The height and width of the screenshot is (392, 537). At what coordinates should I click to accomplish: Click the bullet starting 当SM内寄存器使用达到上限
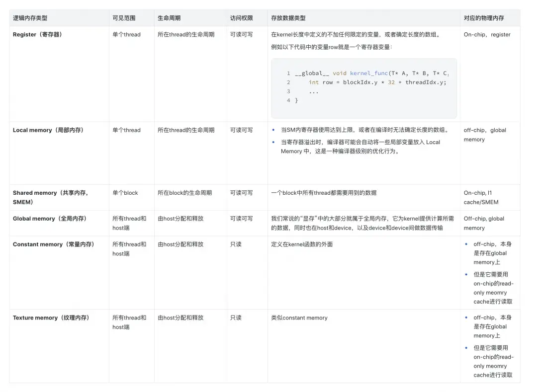[365, 130]
